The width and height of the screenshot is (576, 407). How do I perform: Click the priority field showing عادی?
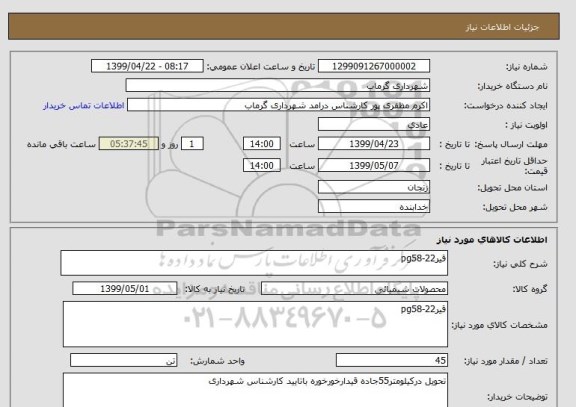coord(374,125)
